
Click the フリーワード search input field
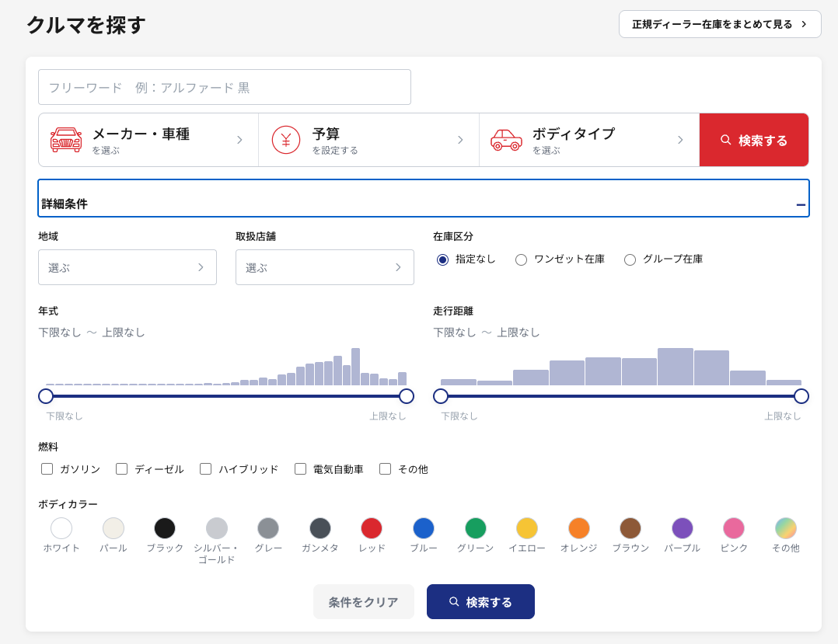225,87
